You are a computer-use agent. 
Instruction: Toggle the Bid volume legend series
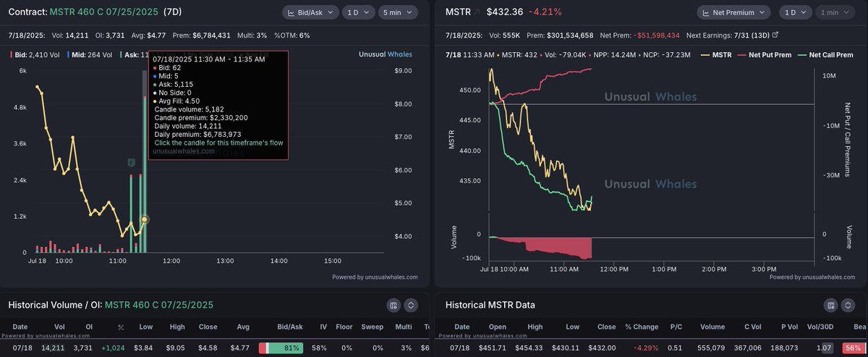coord(35,54)
